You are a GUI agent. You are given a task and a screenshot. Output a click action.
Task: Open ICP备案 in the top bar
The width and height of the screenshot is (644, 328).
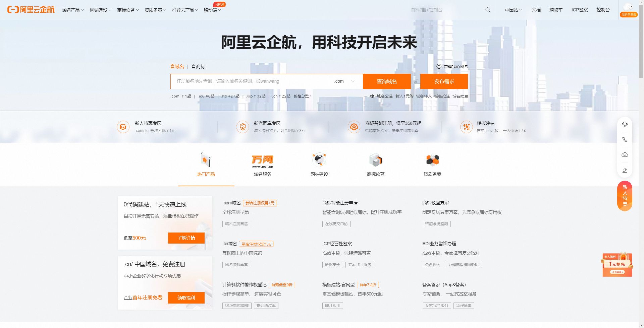point(580,10)
